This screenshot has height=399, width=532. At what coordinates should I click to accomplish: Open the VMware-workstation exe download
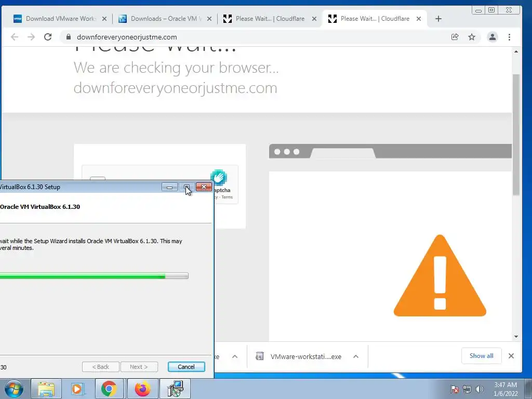pyautogui.click(x=305, y=356)
